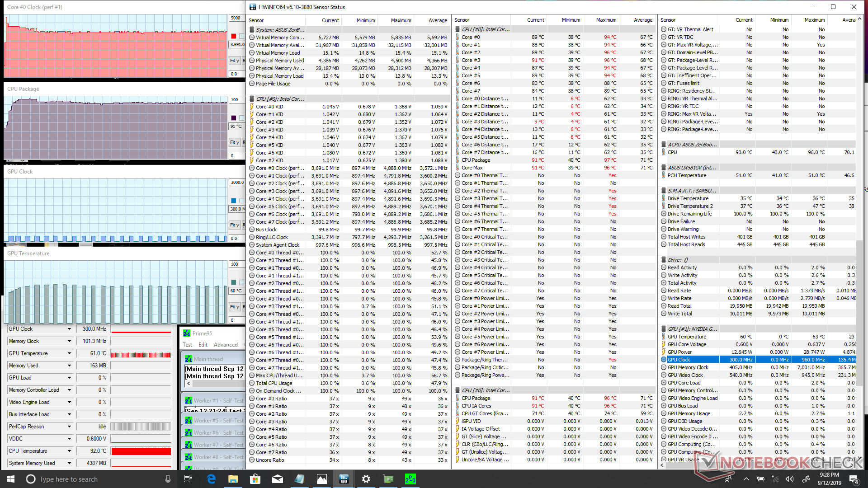Open the Prime95 Test menu
The height and width of the screenshot is (488, 868).
coord(187,345)
